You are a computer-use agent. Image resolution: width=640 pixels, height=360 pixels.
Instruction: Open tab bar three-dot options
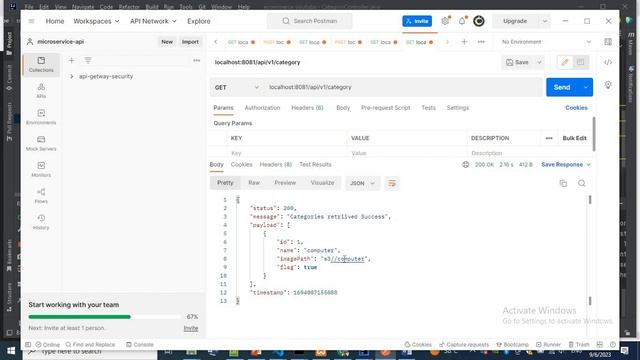[481, 42]
